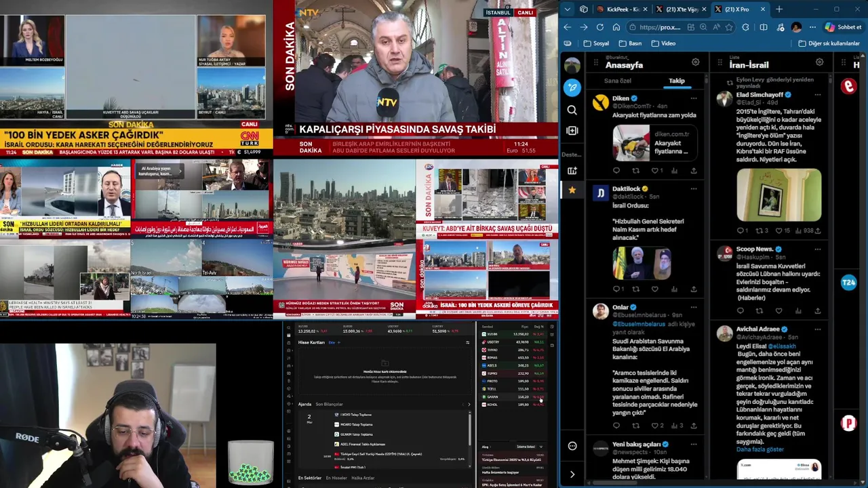Switch to the Sana özel tab
This screenshot has width=868, height=488.
coord(617,81)
